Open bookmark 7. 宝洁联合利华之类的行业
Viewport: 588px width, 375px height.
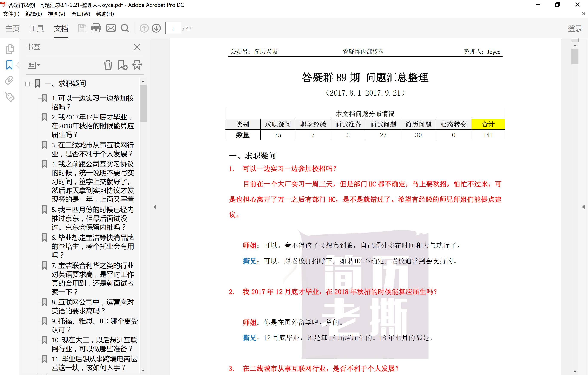93,278
